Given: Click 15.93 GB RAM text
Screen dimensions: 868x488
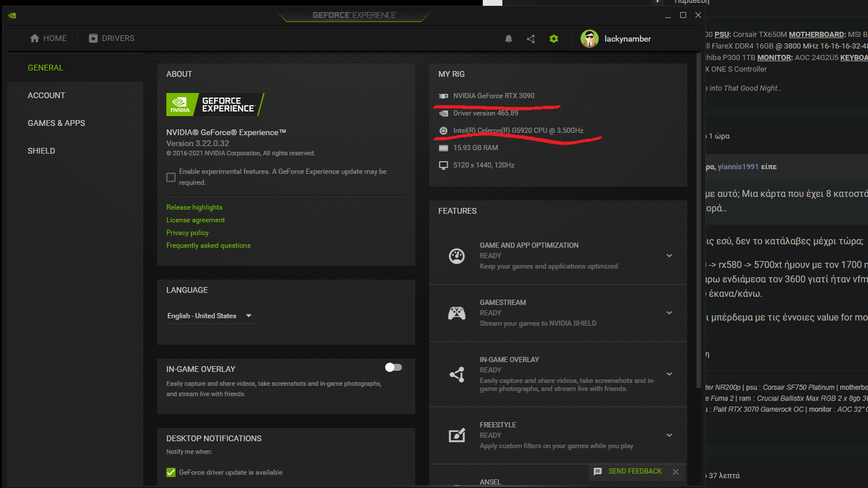Looking at the screenshot, I should point(475,148).
